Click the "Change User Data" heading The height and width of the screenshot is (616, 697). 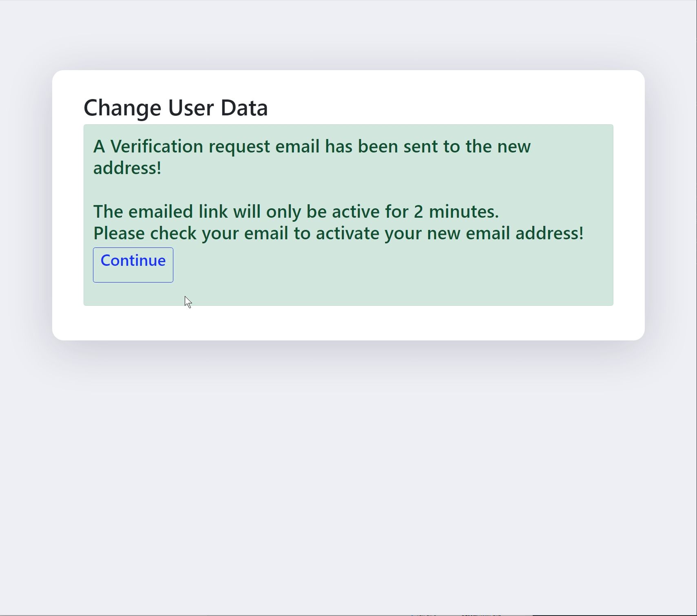point(175,108)
